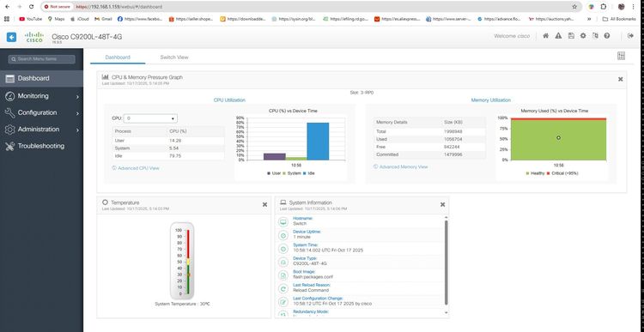Open the Maps bookmark
The width and height of the screenshot is (644, 332).
coord(57,19)
